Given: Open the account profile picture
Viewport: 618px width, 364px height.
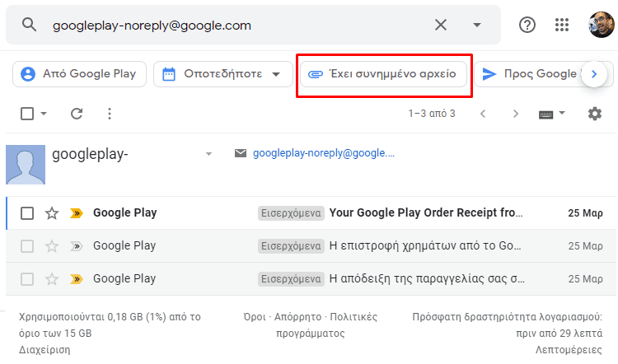Looking at the screenshot, I should [601, 25].
